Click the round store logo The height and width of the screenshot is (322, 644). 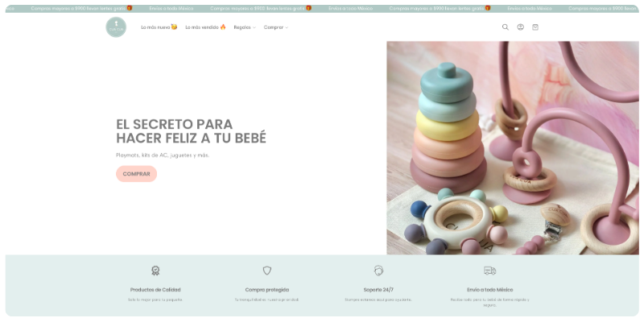point(116,27)
